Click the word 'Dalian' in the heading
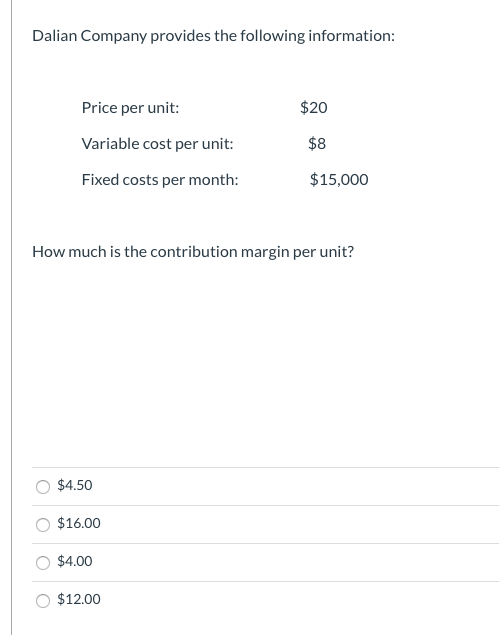Viewport: 499px width, 635px height. point(55,36)
